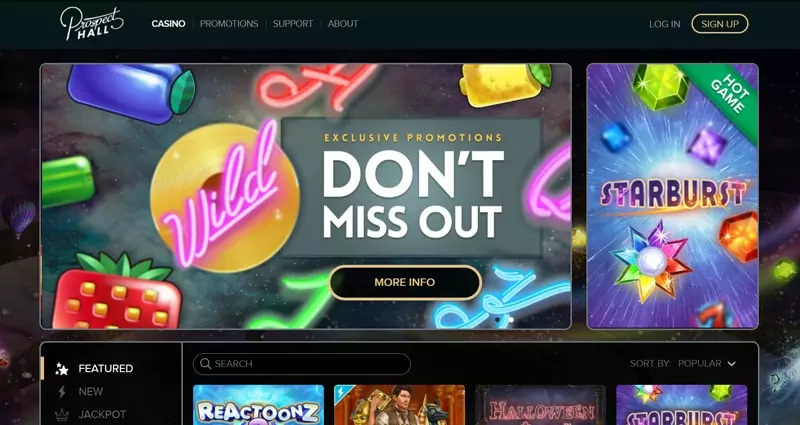Go to the Support page
Image resolution: width=800 pixels, height=425 pixels.
tap(293, 24)
